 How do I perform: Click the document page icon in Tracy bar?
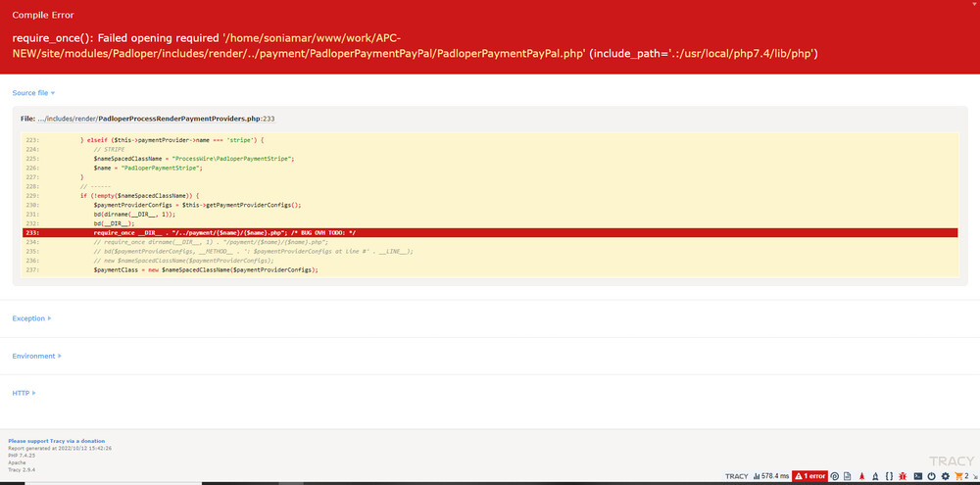847,476
